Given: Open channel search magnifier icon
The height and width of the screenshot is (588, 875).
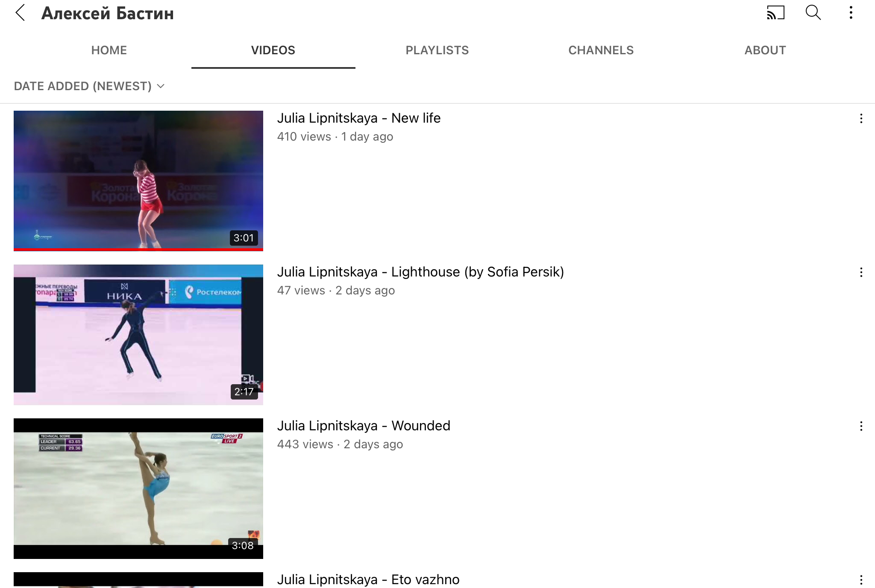Looking at the screenshot, I should pyautogui.click(x=813, y=13).
